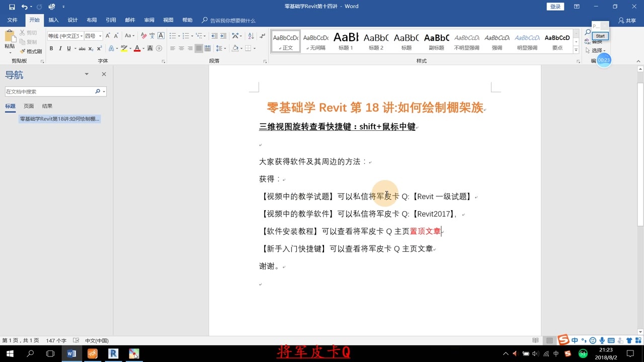Switch to the 页面 tab in navigation pane
The height and width of the screenshot is (362, 644).
click(29, 106)
